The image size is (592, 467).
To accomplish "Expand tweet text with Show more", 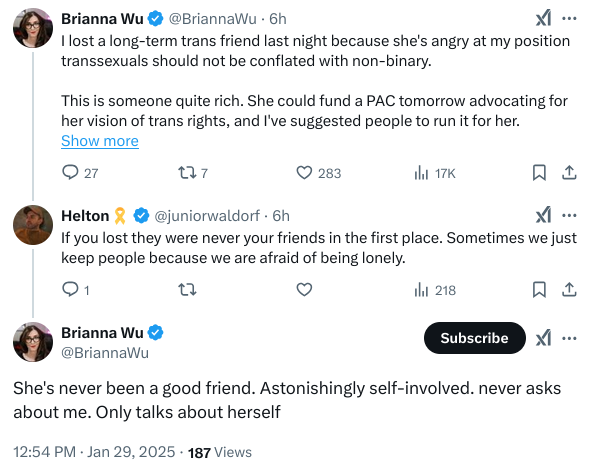I will (100, 141).
